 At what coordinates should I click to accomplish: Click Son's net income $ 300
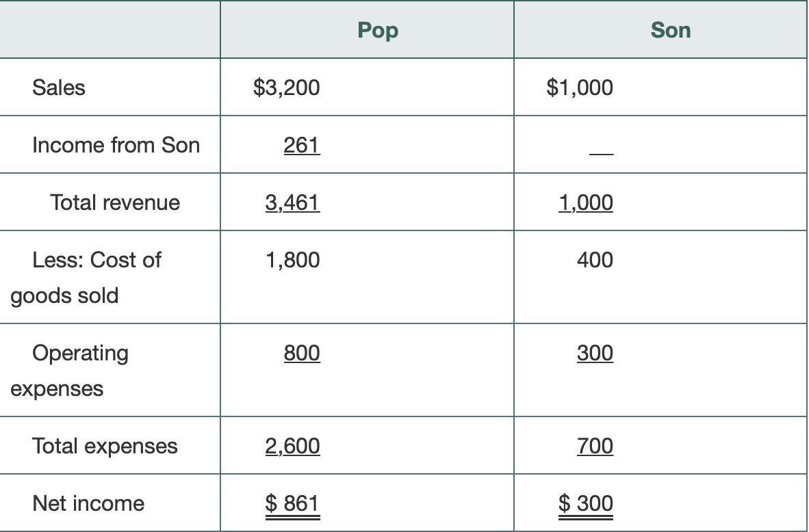click(x=586, y=504)
